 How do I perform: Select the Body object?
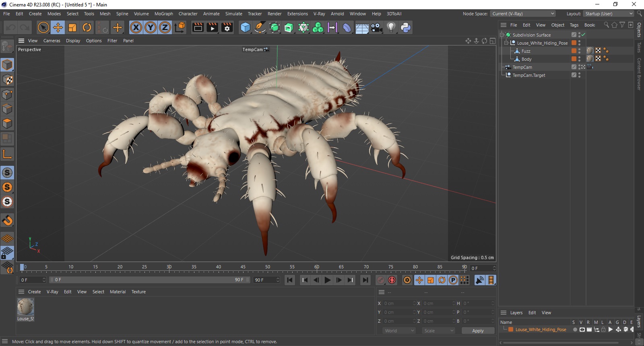pyautogui.click(x=526, y=59)
